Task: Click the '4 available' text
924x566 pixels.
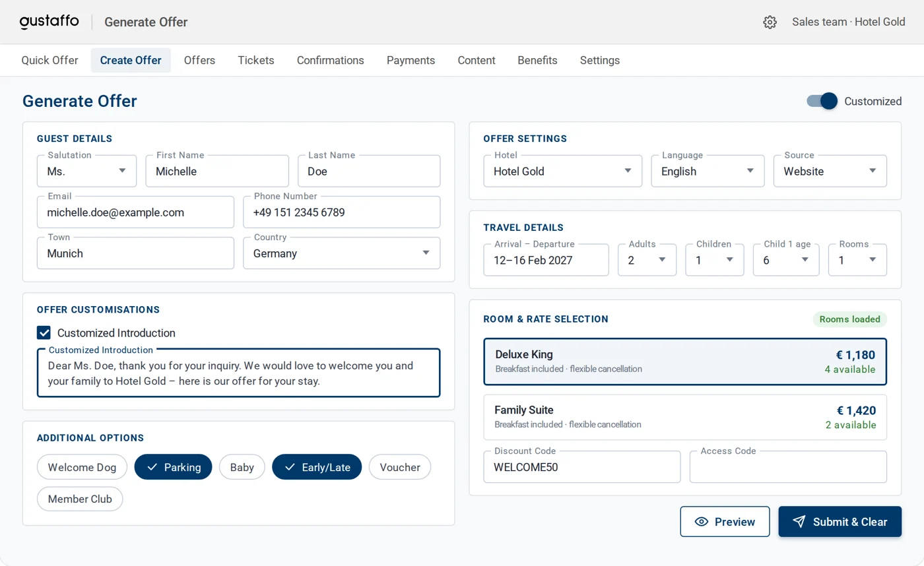Action: click(x=849, y=369)
